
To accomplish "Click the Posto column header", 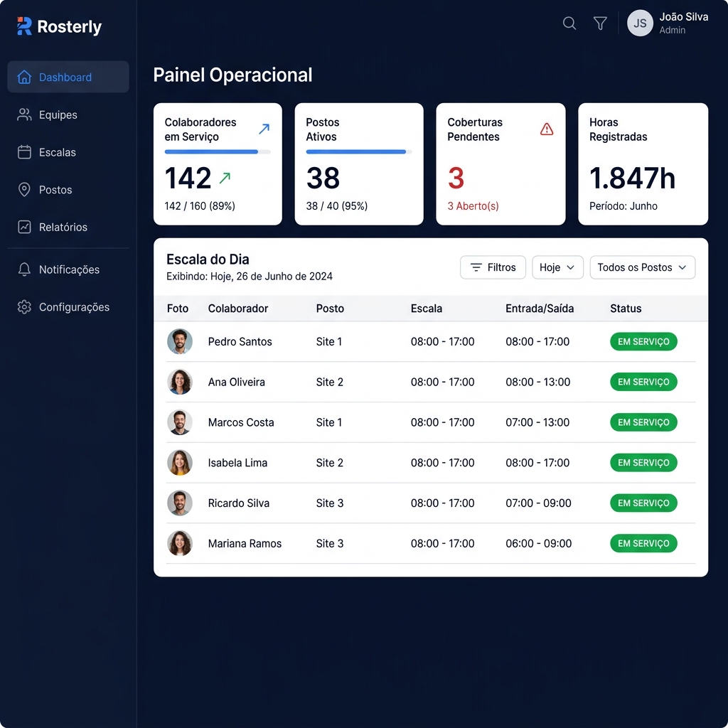I will click(330, 309).
